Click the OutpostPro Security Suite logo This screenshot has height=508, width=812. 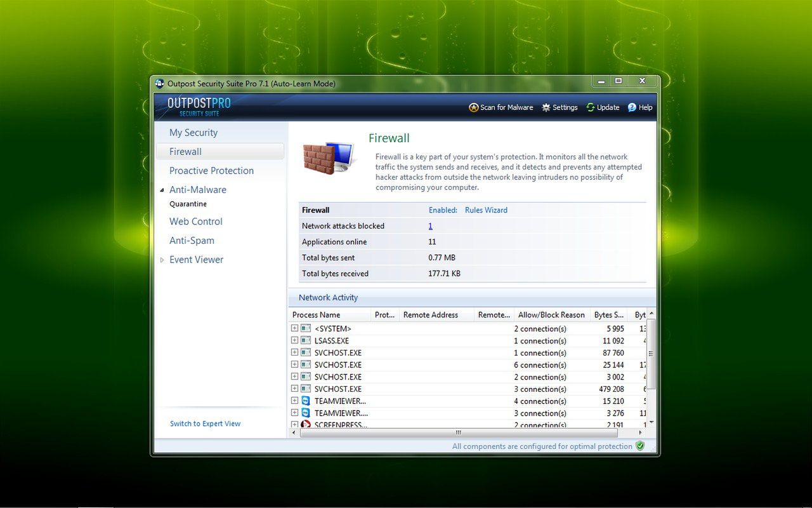coord(199,106)
